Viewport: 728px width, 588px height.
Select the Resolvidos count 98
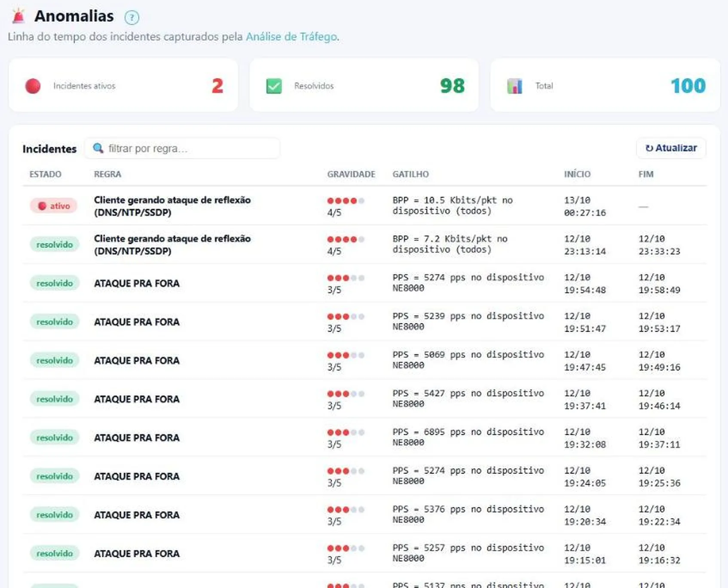coord(452,86)
